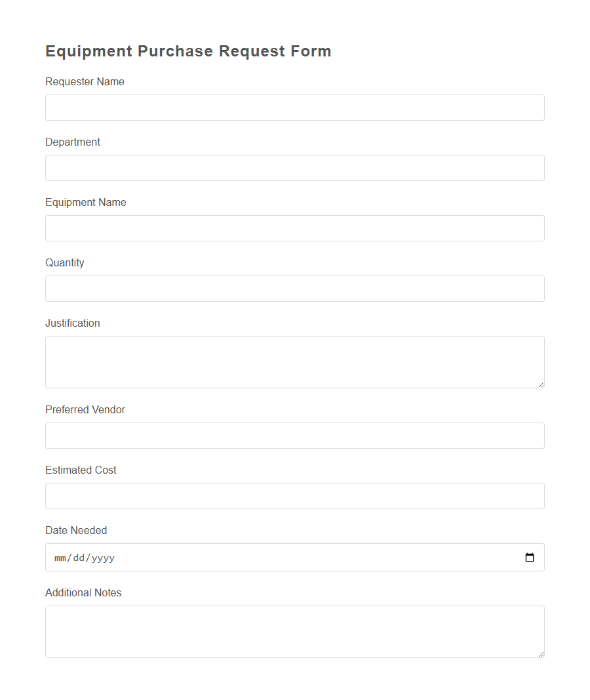Select the Department label
Image resolution: width=590 pixels, height=700 pixels.
pos(73,142)
